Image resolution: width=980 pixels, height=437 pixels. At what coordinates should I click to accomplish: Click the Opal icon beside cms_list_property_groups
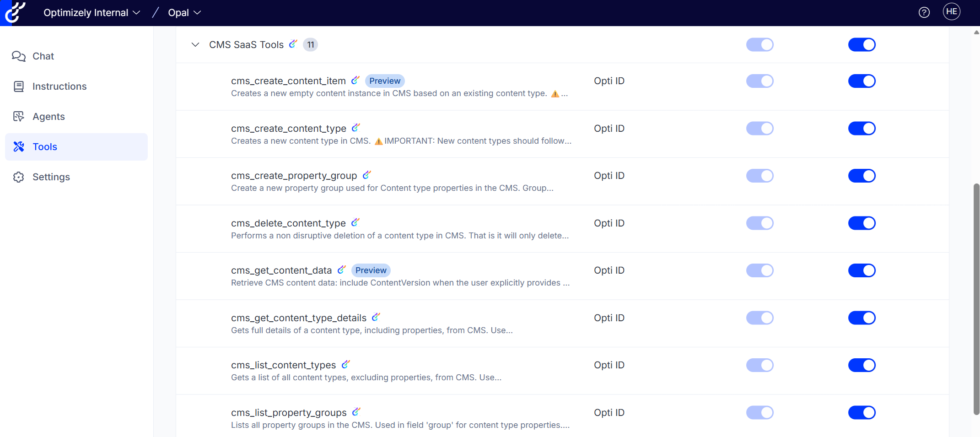pyautogui.click(x=356, y=412)
